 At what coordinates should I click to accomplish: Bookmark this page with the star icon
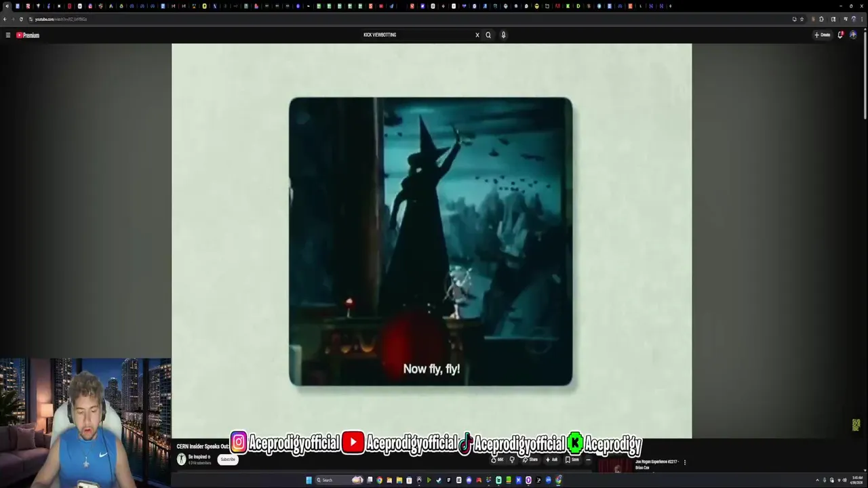802,19
